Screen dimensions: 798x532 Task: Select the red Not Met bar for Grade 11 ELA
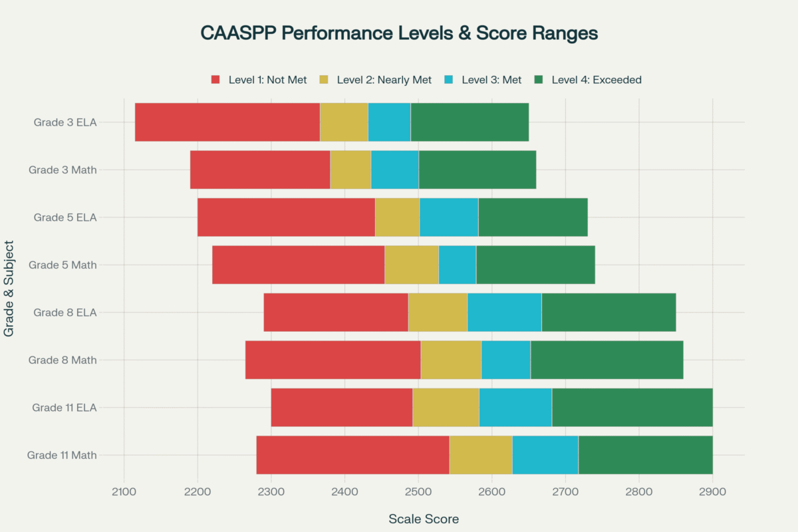tap(342, 408)
